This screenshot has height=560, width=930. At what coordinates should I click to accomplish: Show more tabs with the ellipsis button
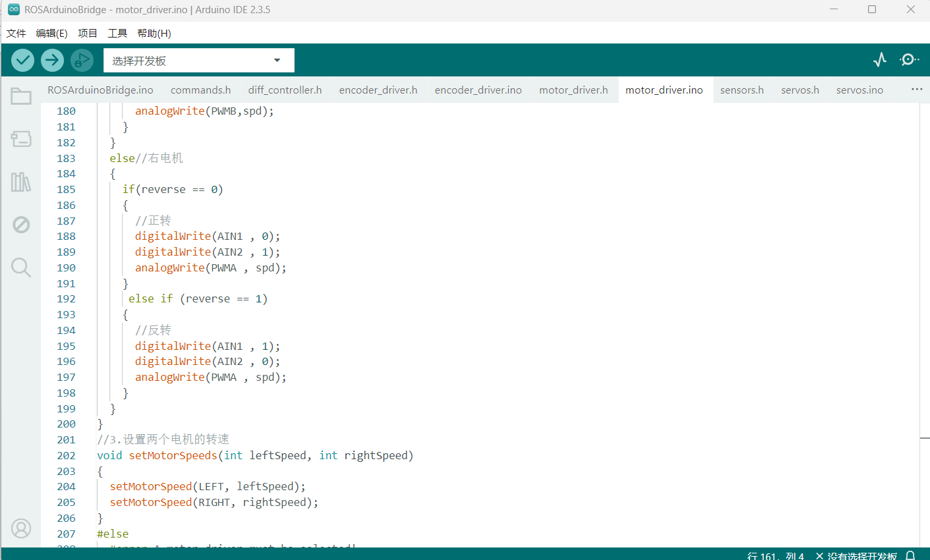click(917, 90)
